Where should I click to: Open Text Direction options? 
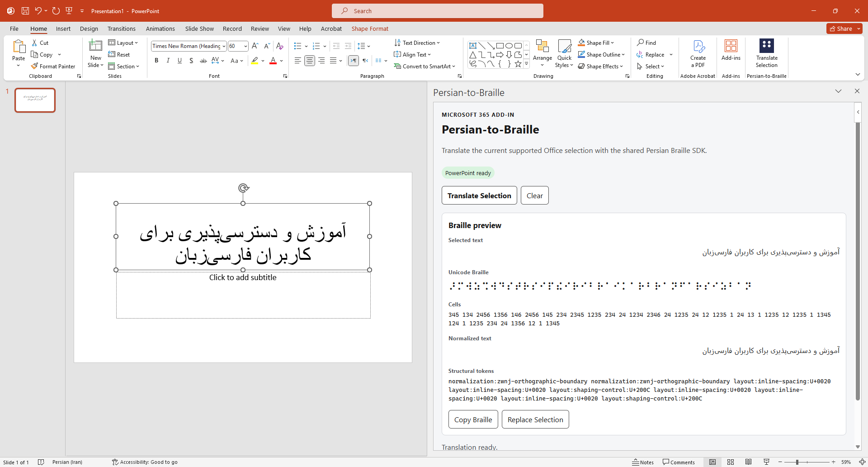(417, 43)
